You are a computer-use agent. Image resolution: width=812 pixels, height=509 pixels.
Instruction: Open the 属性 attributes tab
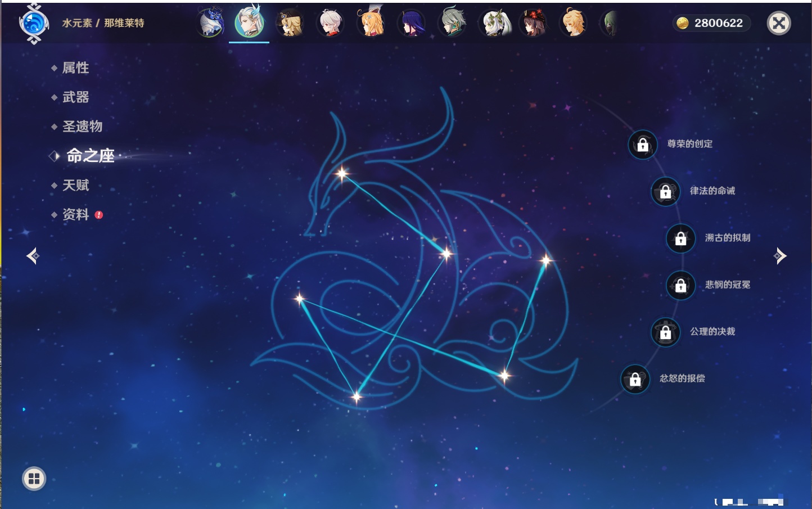75,68
